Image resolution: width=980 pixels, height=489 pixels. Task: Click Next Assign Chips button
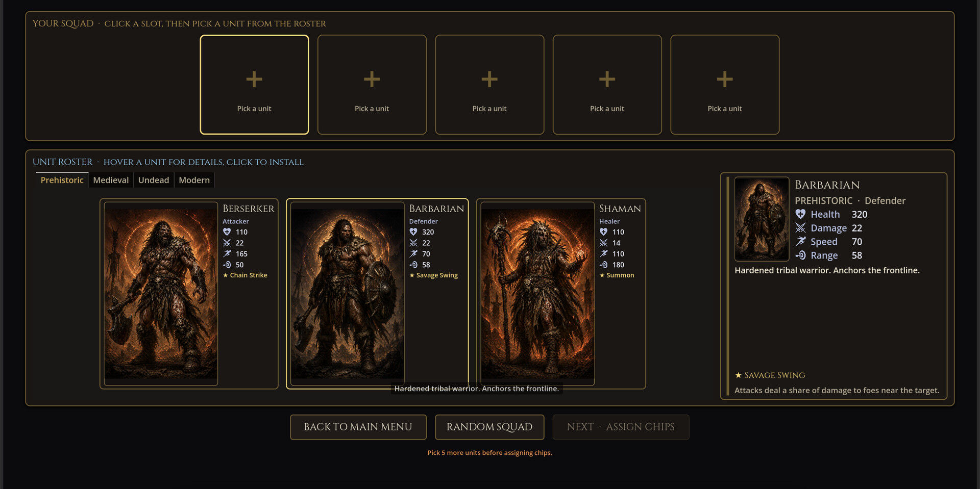tap(621, 427)
